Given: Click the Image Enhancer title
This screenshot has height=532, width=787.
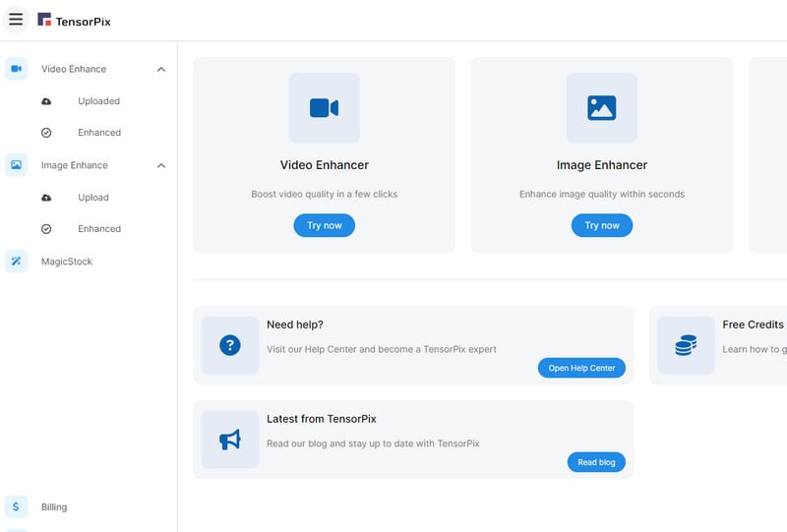Looking at the screenshot, I should point(602,165).
